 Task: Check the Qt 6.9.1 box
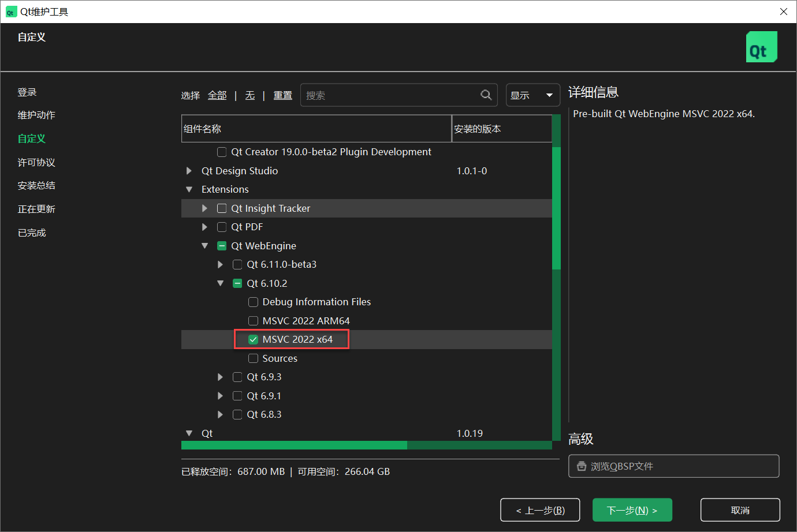pyautogui.click(x=237, y=396)
